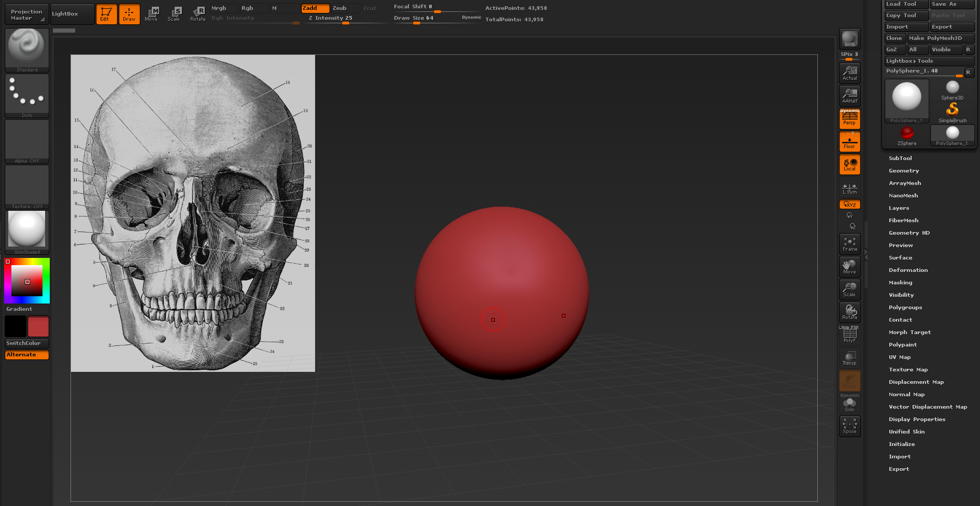Adjust the SPix slider
The image size is (980, 506).
point(850,56)
